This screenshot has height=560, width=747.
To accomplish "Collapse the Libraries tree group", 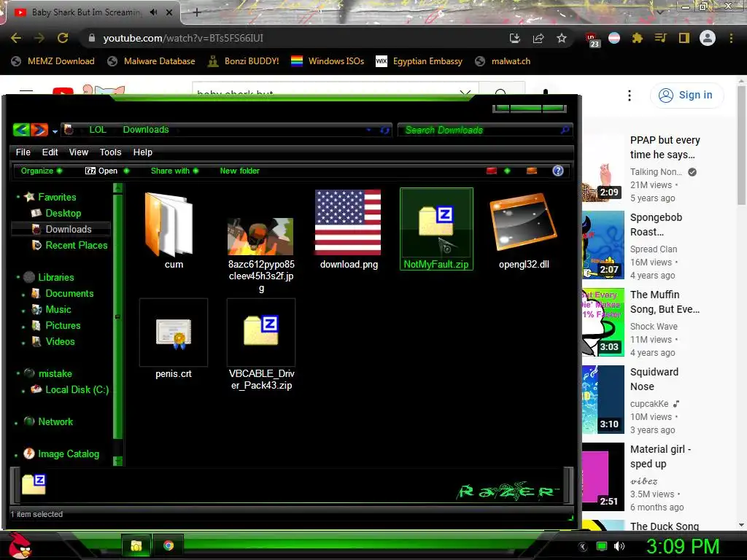I will 18,276.
